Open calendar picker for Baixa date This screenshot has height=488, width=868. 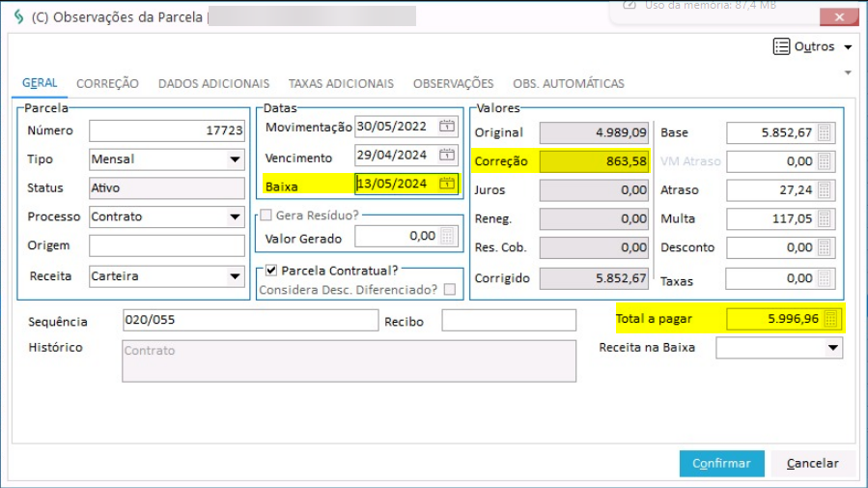[447, 184]
